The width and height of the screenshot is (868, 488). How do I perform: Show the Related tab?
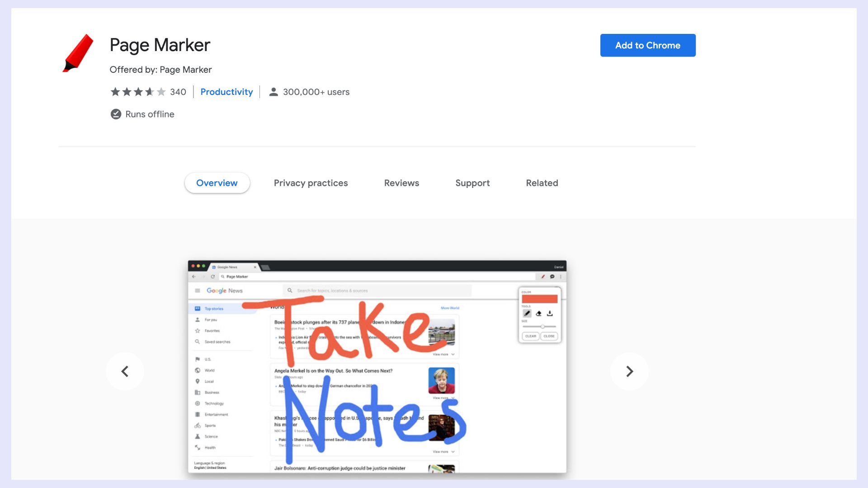coord(542,183)
